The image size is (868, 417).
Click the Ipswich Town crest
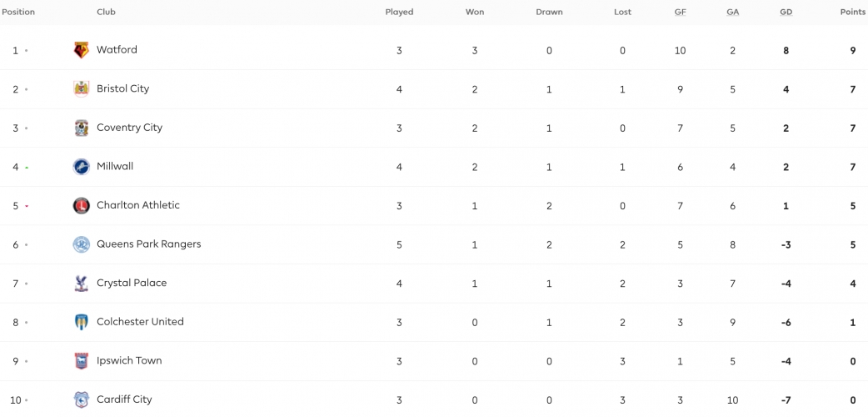tap(82, 361)
